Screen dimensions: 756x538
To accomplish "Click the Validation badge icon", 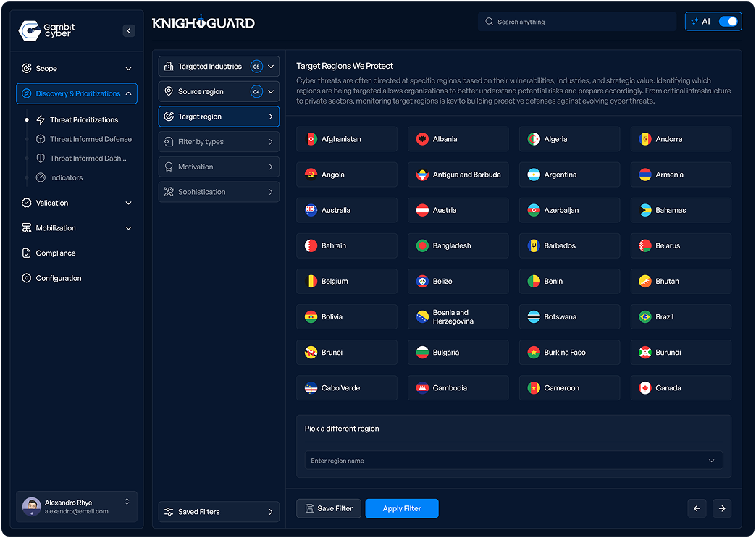I will (x=27, y=203).
